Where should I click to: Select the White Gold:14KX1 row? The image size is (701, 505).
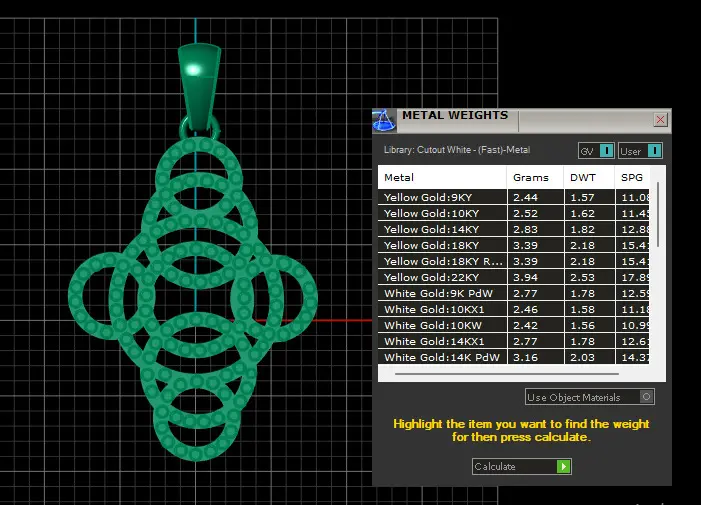(x=514, y=341)
